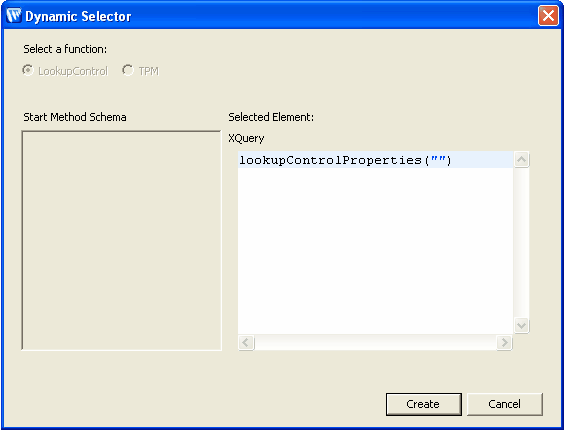
Task: Click the Start Method Schema label
Action: tap(75, 117)
